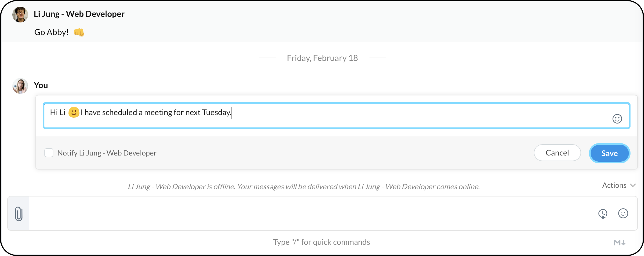The width and height of the screenshot is (644, 256).
Task: Enable the Notify Li Jung checkbox
Action: point(49,153)
